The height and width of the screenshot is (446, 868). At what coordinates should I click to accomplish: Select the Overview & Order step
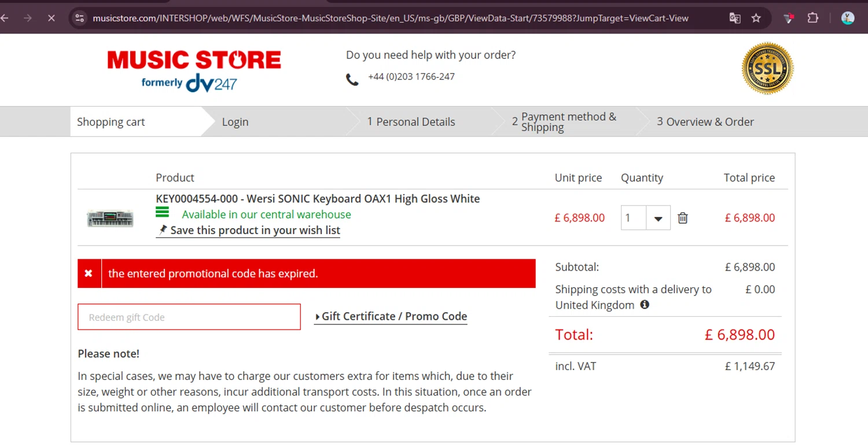point(705,122)
